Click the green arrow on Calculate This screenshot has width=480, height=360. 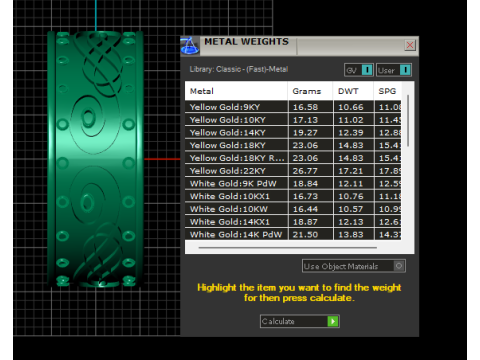pyautogui.click(x=333, y=321)
